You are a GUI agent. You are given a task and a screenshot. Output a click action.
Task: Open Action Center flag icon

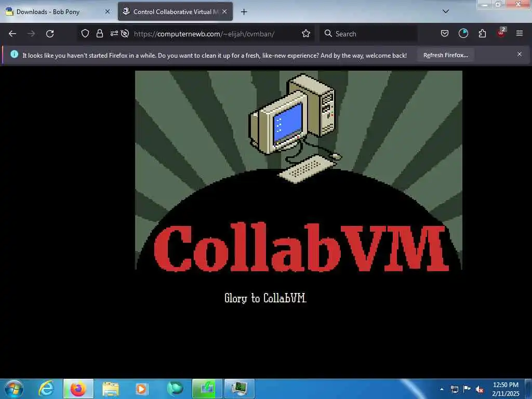467,389
